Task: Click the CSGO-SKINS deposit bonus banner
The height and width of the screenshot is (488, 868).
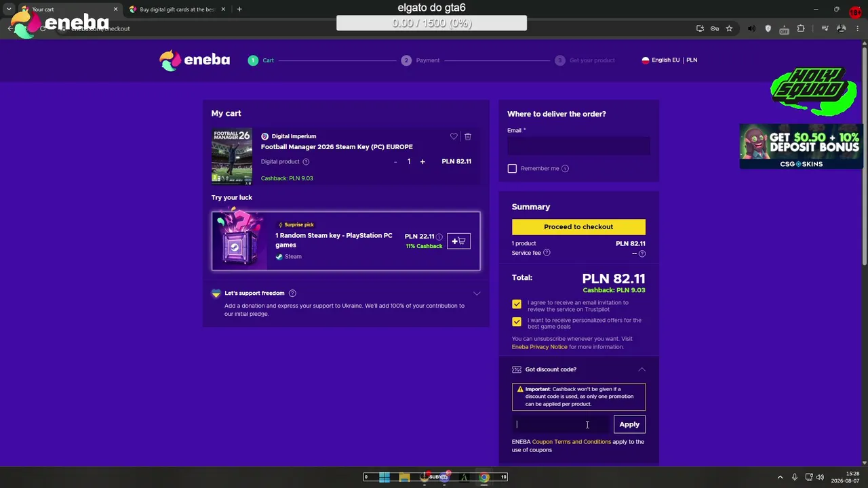Action: click(801, 146)
